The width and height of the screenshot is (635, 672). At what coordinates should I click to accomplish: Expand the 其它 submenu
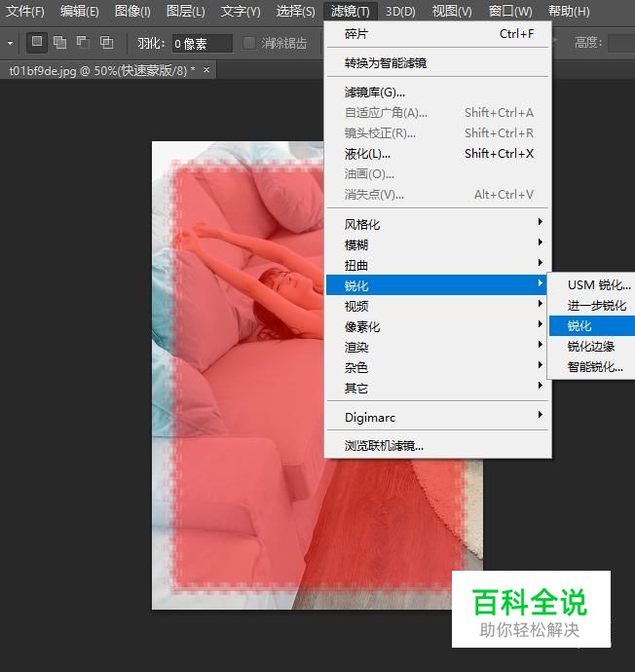coord(437,388)
